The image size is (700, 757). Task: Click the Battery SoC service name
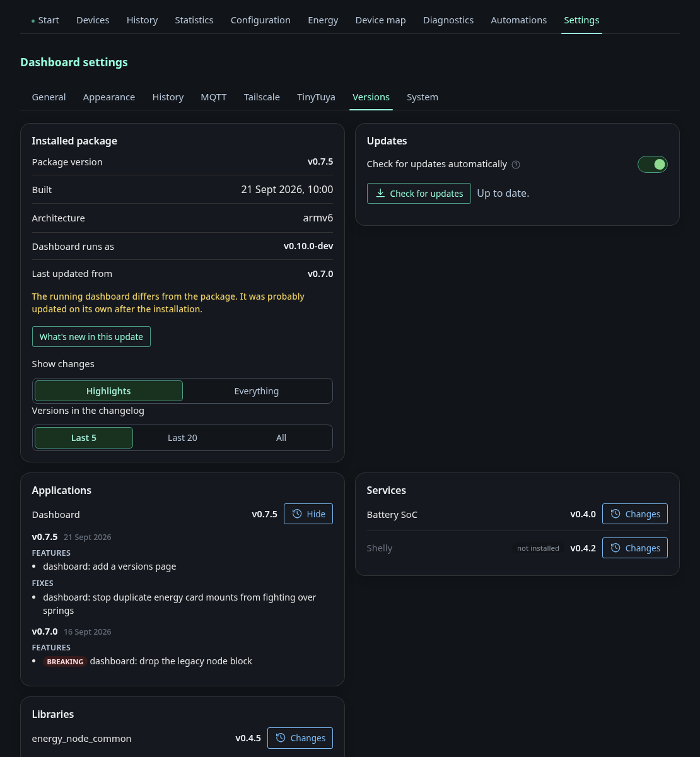tap(392, 515)
